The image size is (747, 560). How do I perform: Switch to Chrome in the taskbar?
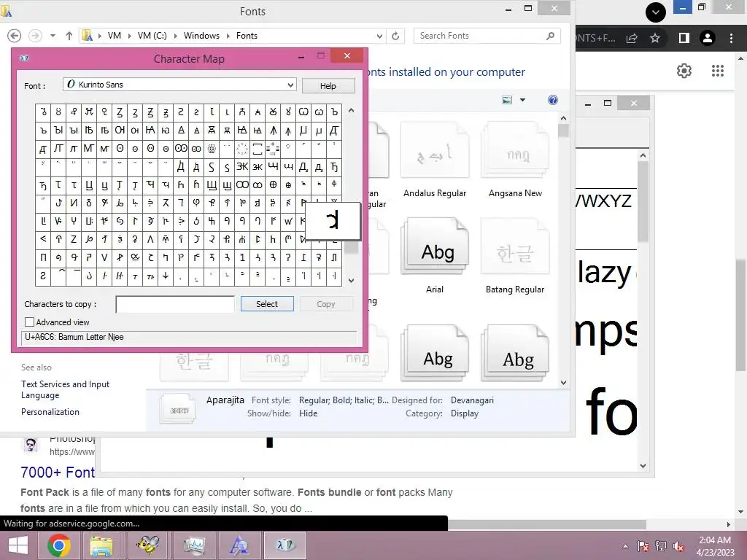coord(59,545)
